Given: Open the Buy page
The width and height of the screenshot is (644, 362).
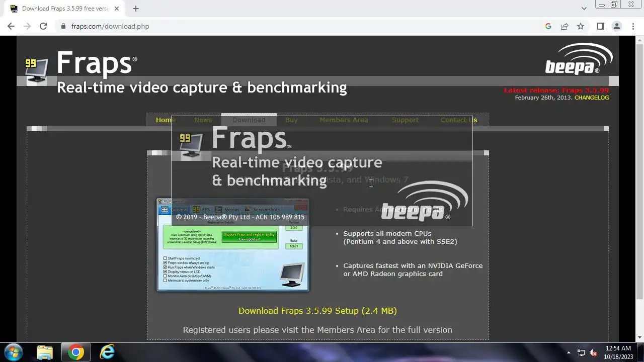Looking at the screenshot, I should click(291, 120).
